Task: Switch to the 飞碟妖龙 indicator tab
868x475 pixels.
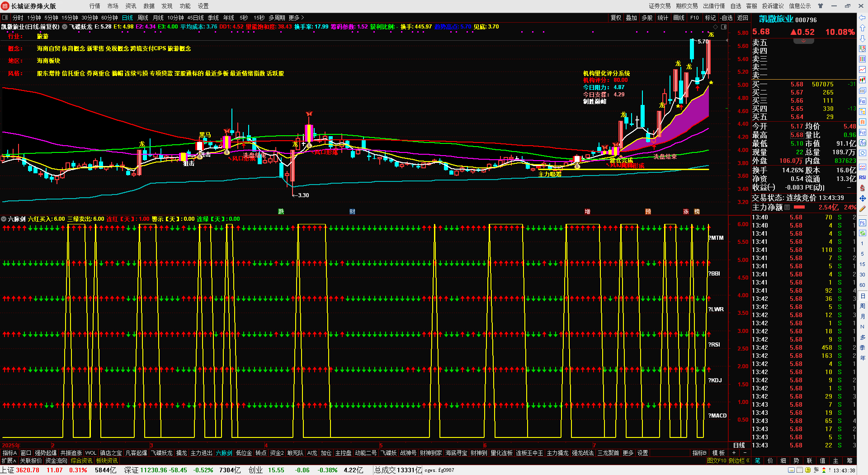Action: point(161,453)
